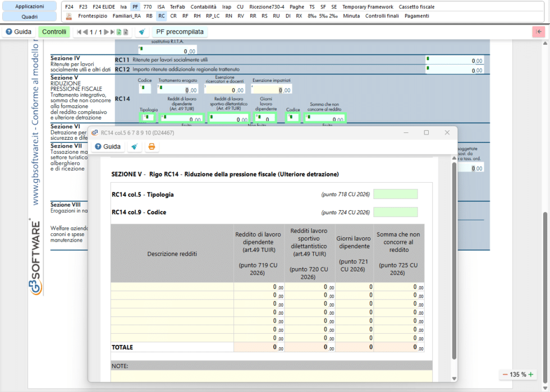Collapse panel with the red arrow icon
This screenshot has height=392, width=550.
[x=538, y=32]
